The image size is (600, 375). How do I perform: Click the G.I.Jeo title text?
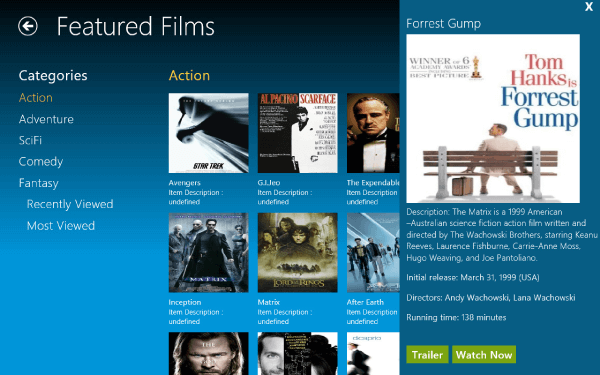[269, 183]
